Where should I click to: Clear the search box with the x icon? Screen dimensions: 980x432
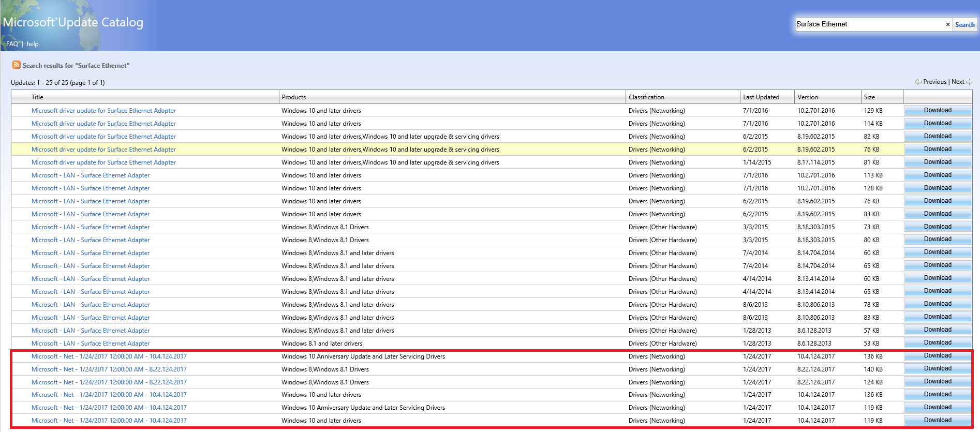point(948,24)
